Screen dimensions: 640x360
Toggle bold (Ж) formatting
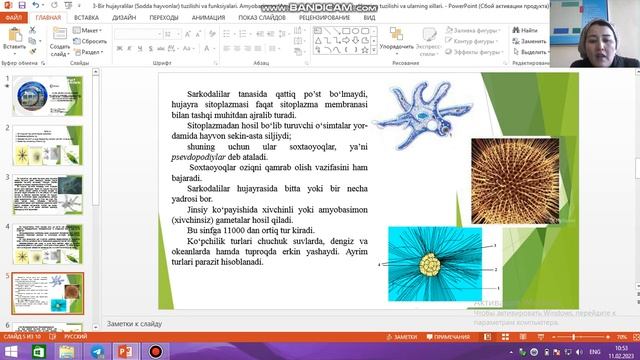[120, 49]
